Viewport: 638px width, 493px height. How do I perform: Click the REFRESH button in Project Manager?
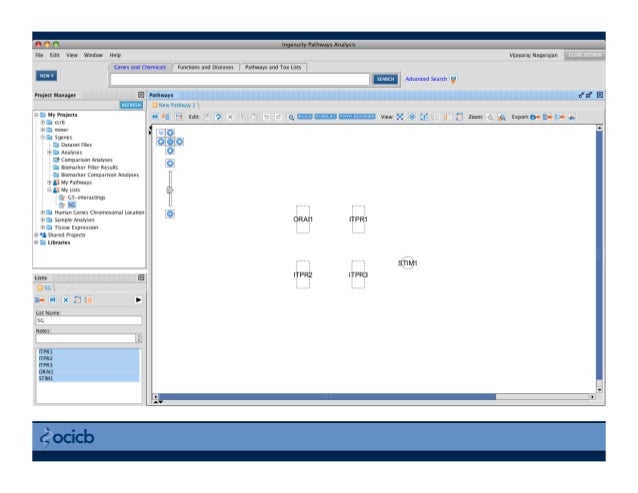[131, 105]
